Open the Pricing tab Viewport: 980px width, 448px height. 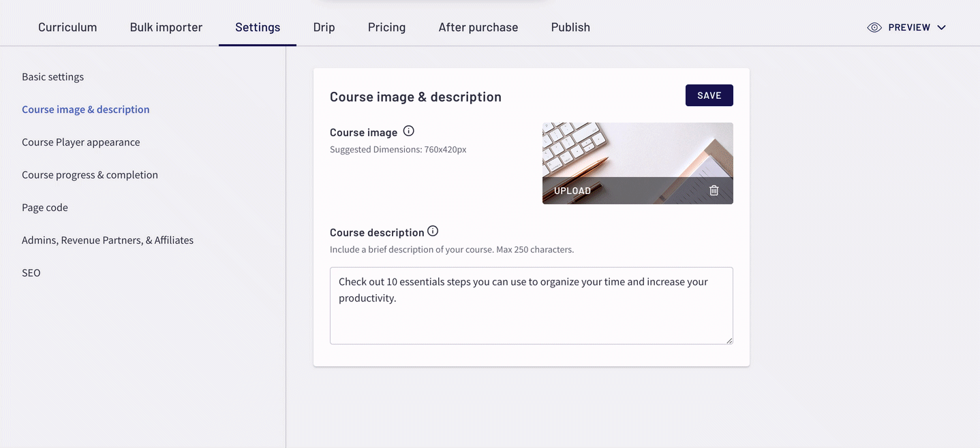386,27
